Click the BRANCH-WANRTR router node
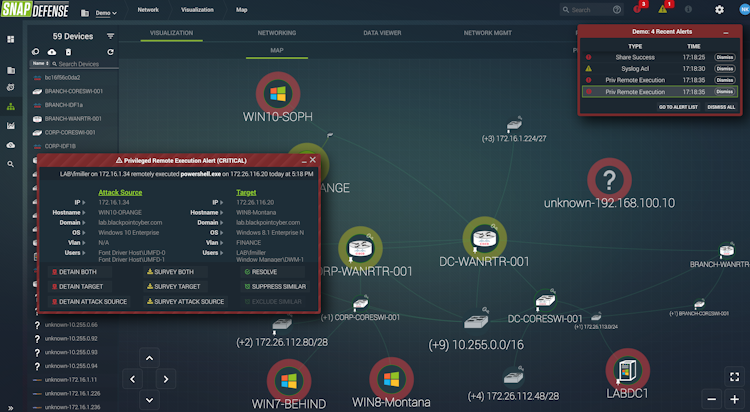The image size is (750, 412). pos(727,250)
